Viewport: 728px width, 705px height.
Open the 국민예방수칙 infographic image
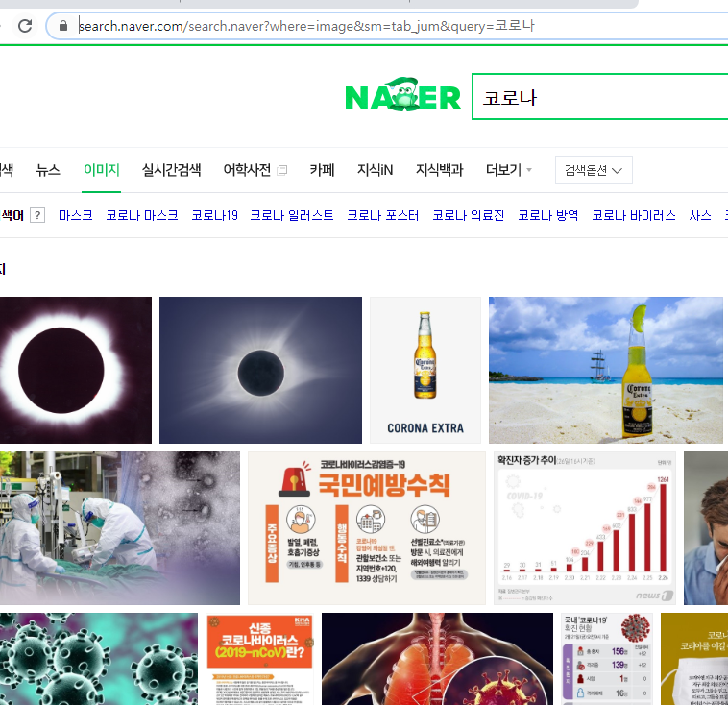pyautogui.click(x=367, y=528)
